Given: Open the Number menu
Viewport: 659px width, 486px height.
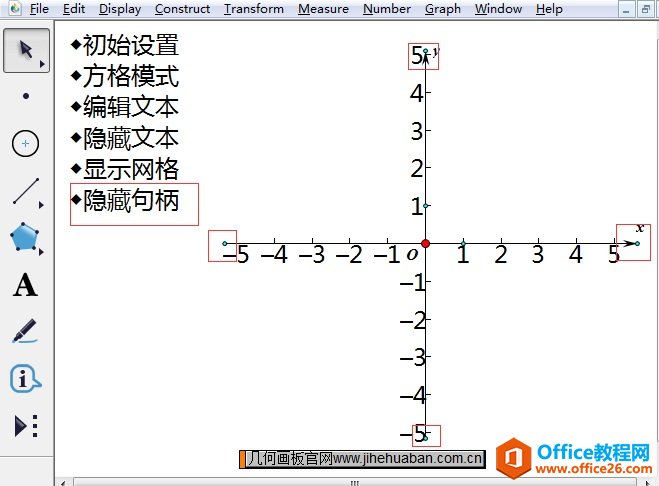Looking at the screenshot, I should [x=387, y=9].
